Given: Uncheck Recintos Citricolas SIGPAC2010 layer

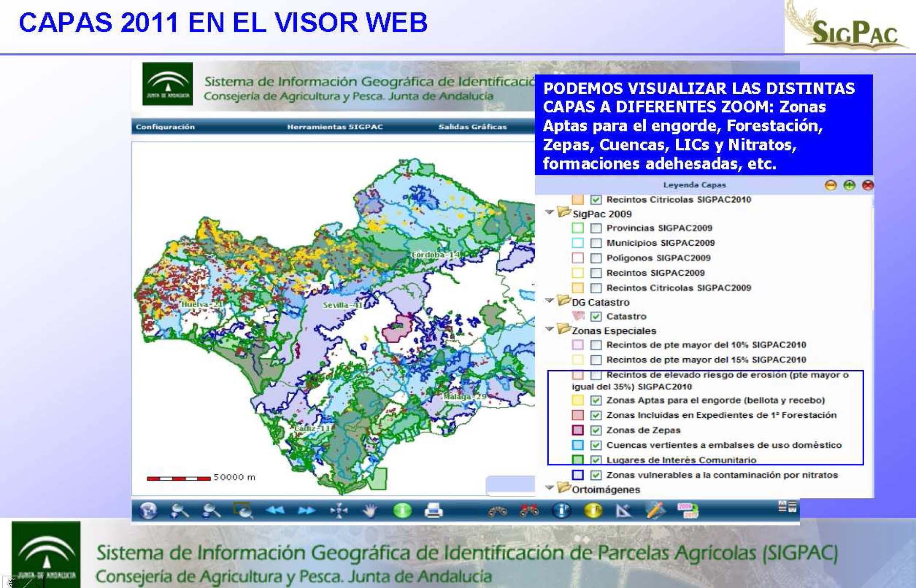Looking at the screenshot, I should coord(596,200).
